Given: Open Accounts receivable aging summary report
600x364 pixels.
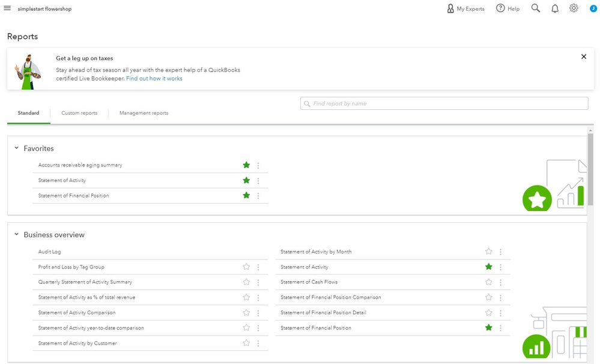Looking at the screenshot, I should pos(80,165).
